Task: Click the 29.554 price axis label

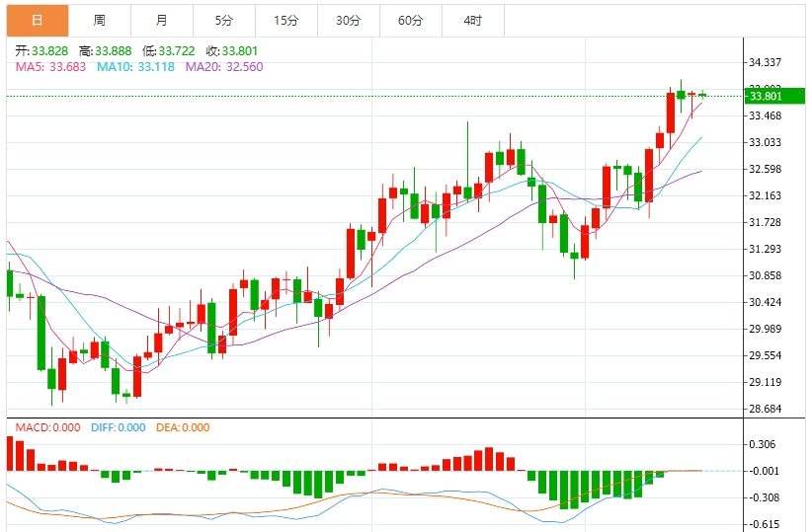Action: (x=766, y=355)
